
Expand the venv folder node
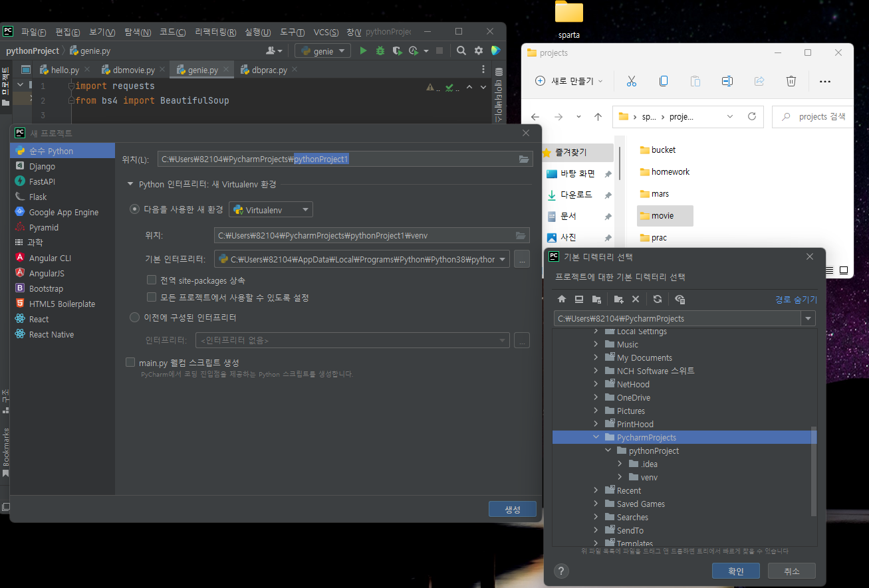620,477
